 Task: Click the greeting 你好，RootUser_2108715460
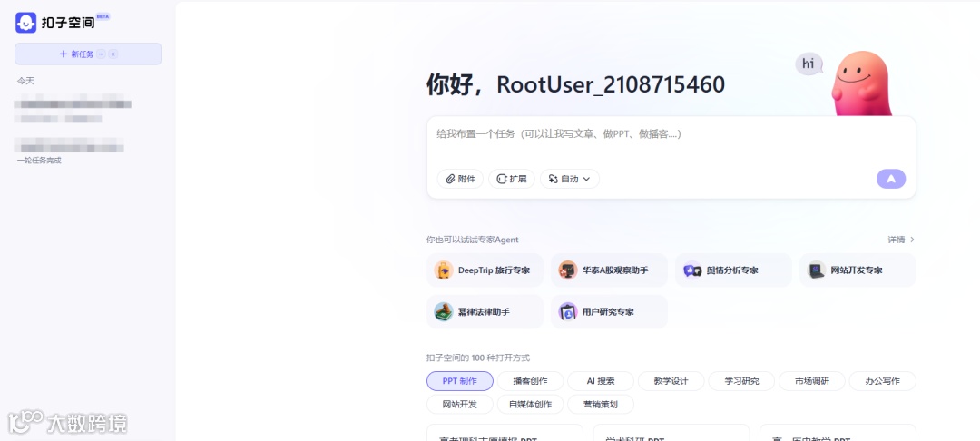575,84
